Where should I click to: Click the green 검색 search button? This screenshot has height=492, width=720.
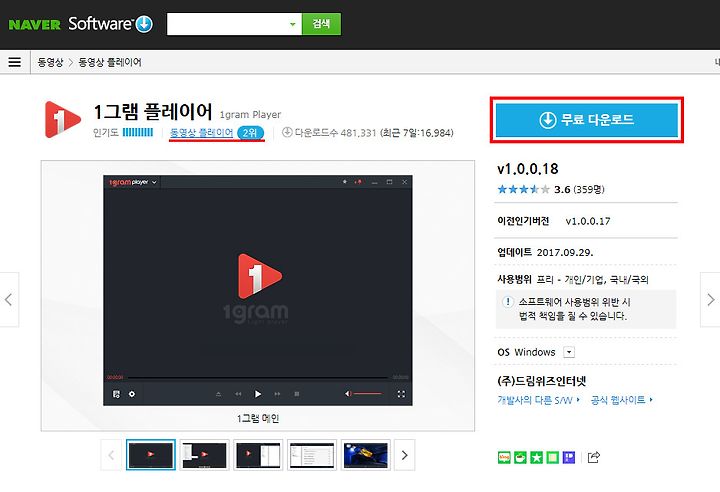(321, 24)
